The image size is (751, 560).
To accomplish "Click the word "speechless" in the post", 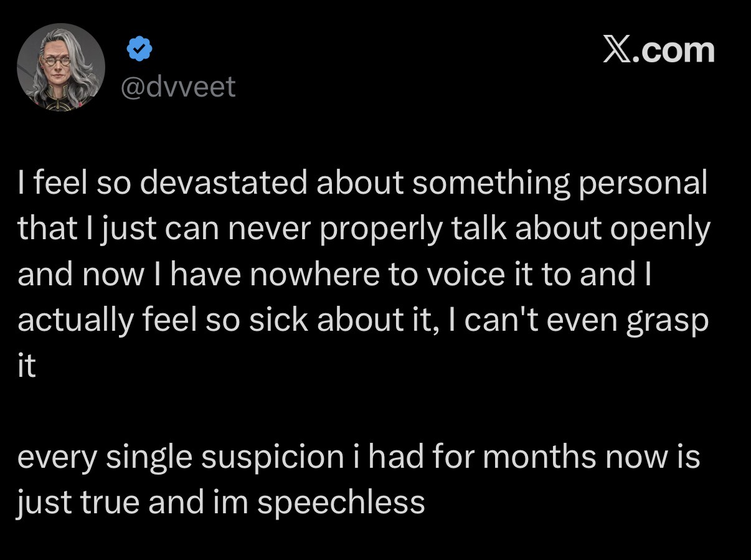I will pos(341,503).
